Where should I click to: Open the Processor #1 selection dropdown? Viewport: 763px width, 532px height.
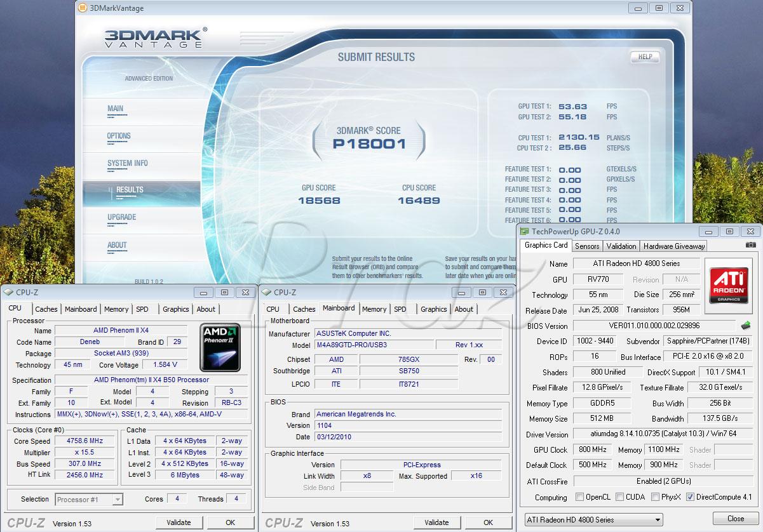click(x=89, y=500)
